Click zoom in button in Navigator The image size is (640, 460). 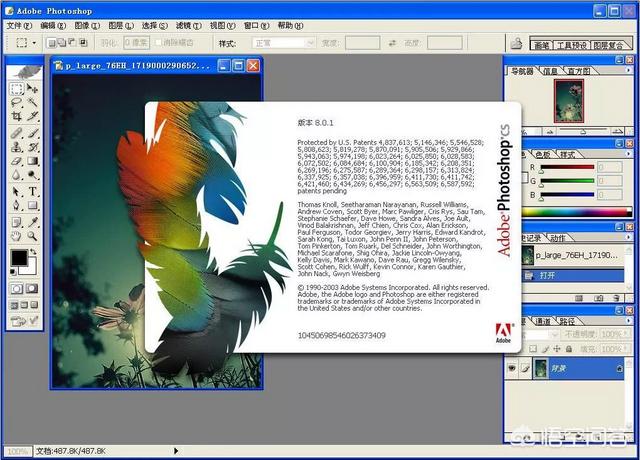point(618,131)
